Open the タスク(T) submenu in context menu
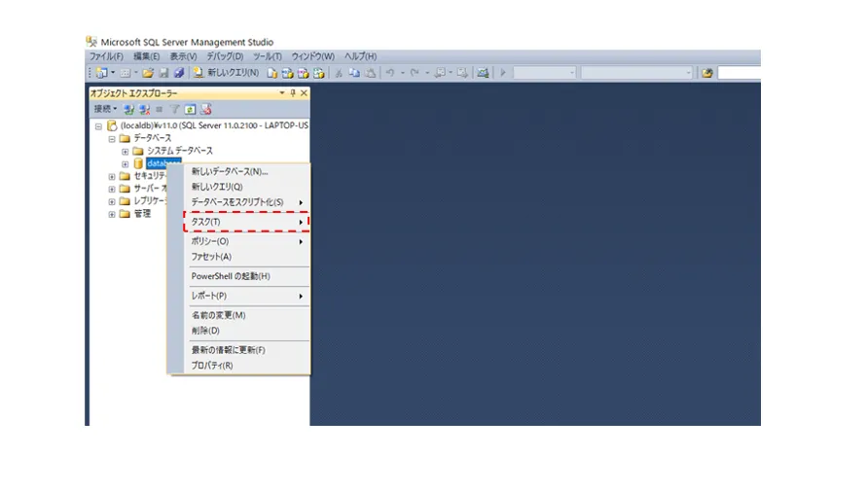This screenshot has height=494, width=868. [245, 223]
